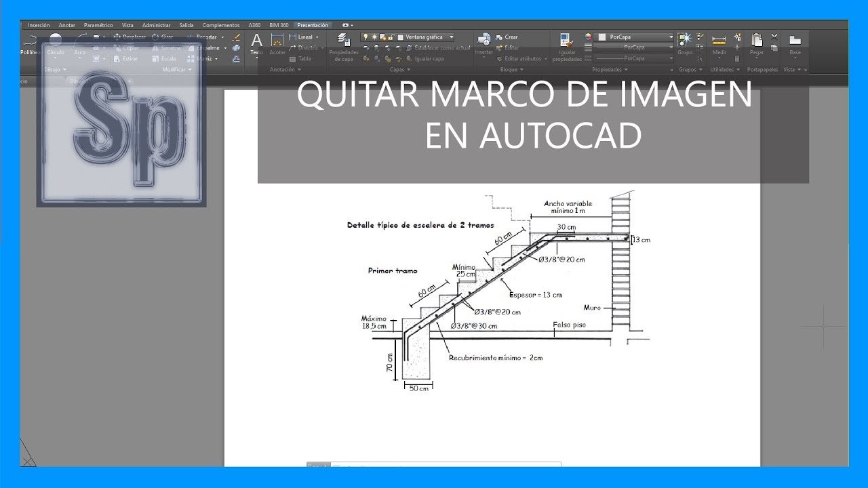Select the Polilínea draw tool

(x=30, y=44)
